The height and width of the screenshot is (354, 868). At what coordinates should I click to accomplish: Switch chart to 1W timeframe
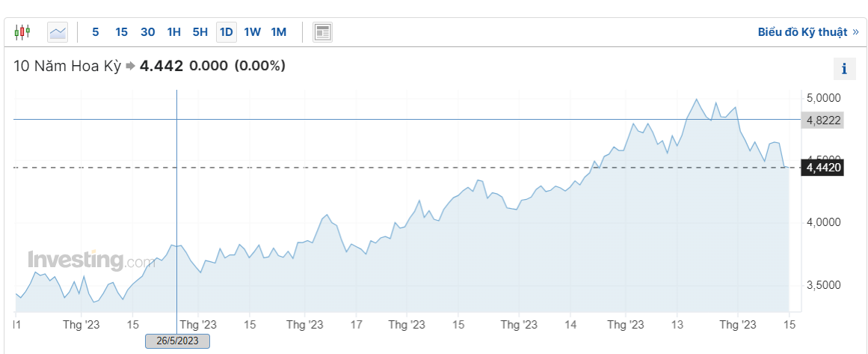tap(253, 32)
